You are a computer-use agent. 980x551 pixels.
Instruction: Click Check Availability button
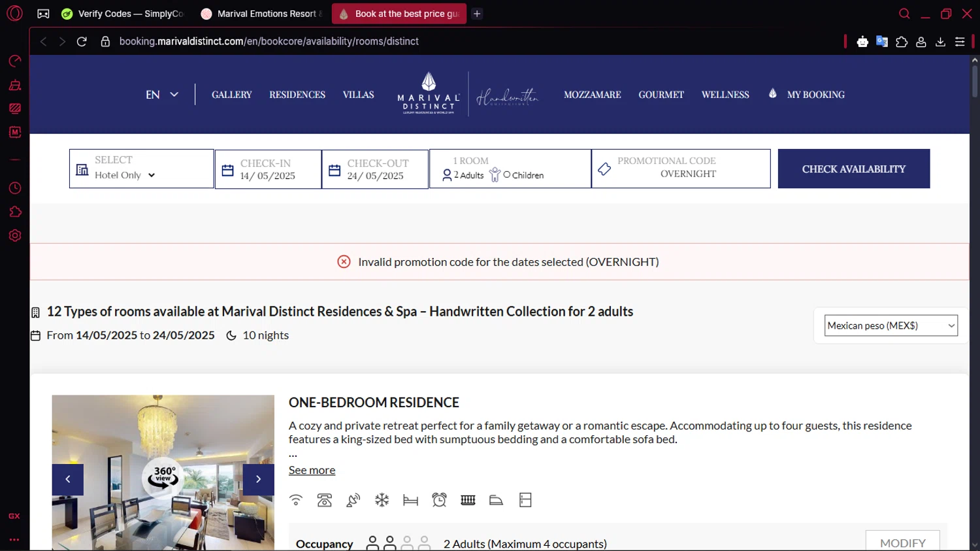pyautogui.click(x=854, y=169)
